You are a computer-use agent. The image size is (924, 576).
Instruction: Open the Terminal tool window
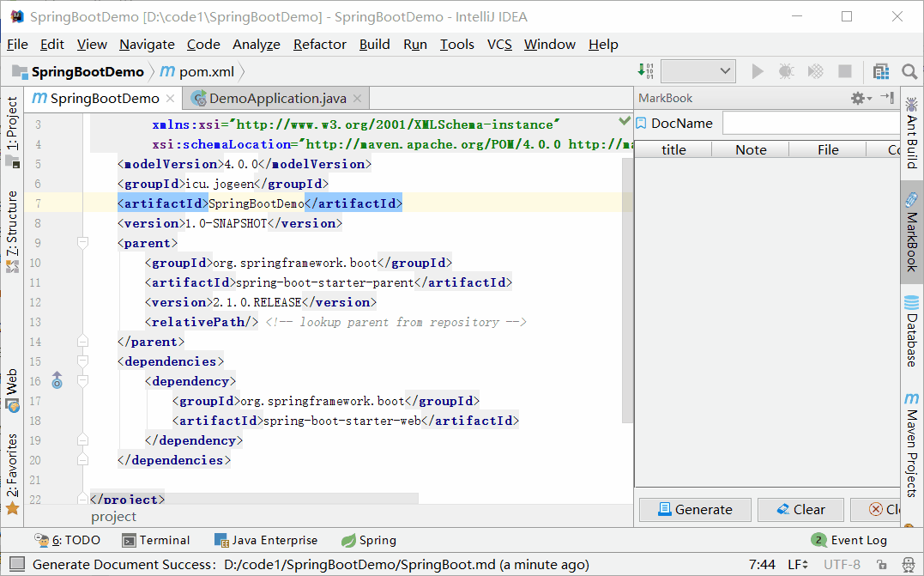[x=156, y=540]
